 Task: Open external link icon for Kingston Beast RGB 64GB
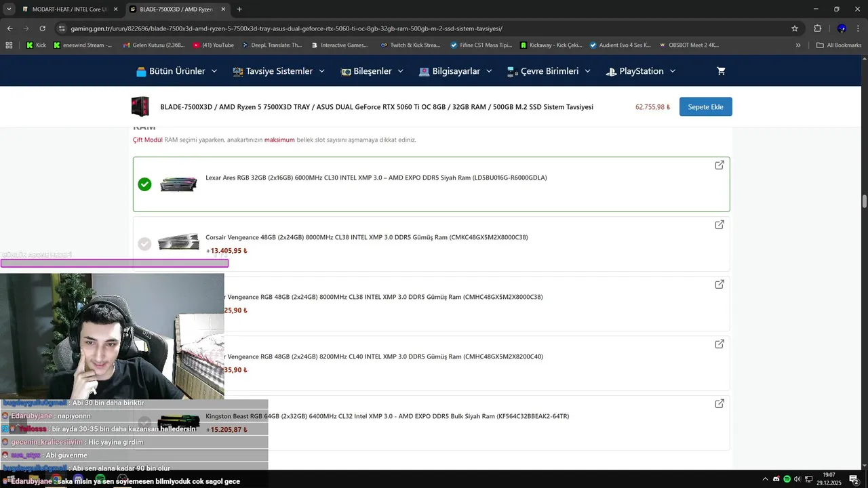pos(719,404)
